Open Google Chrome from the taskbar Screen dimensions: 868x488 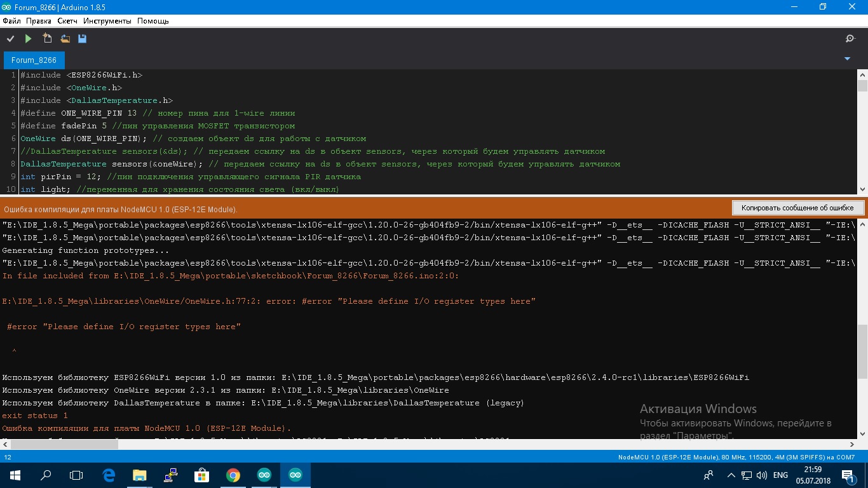[233, 475]
